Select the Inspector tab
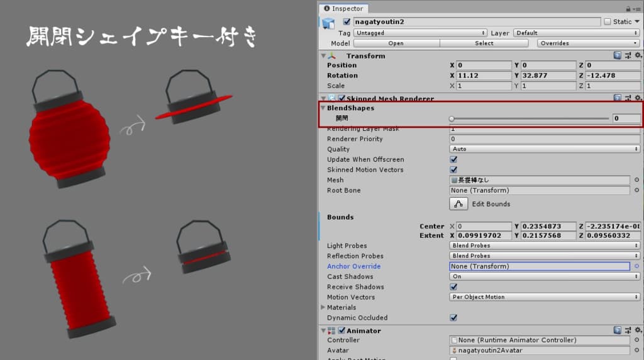The width and height of the screenshot is (644, 360). coord(343,9)
